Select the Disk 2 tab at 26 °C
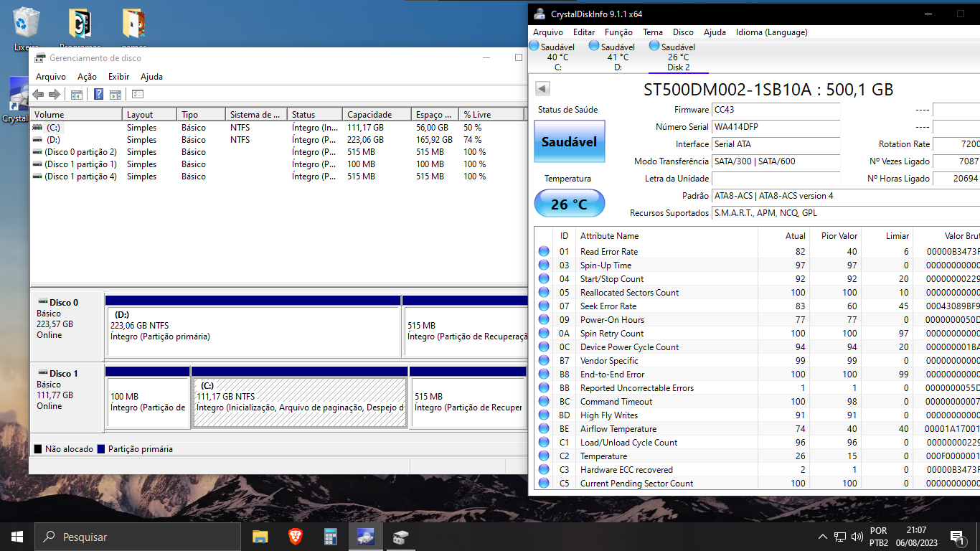980x551 pixels. 678,57
